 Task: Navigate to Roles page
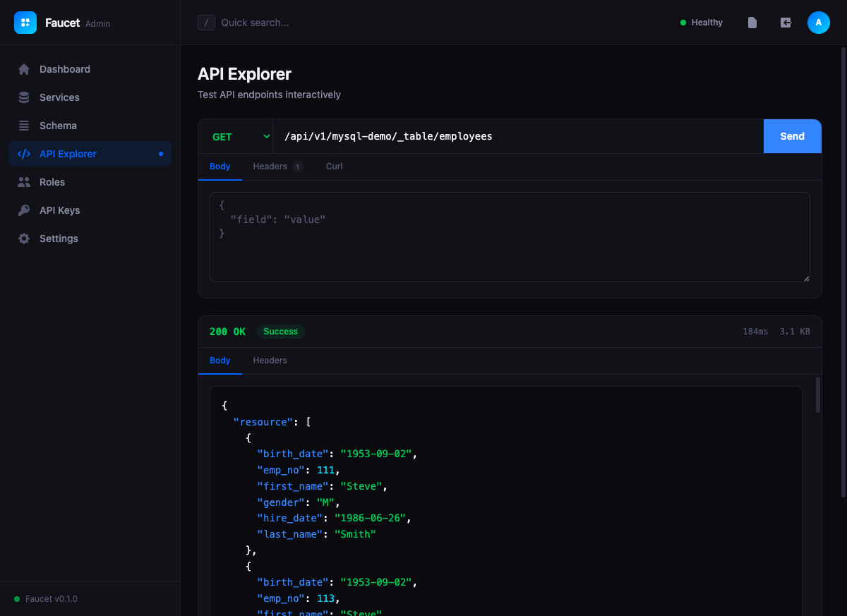coord(90,182)
